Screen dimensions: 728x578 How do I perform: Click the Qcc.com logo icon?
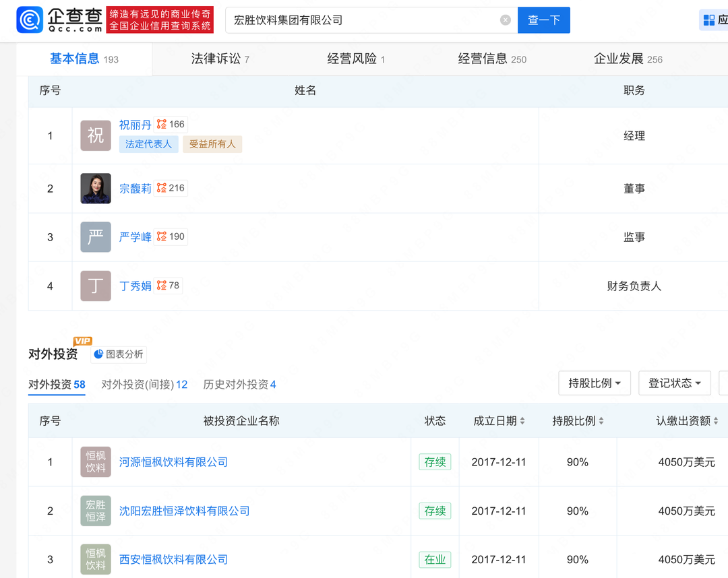pos(30,20)
